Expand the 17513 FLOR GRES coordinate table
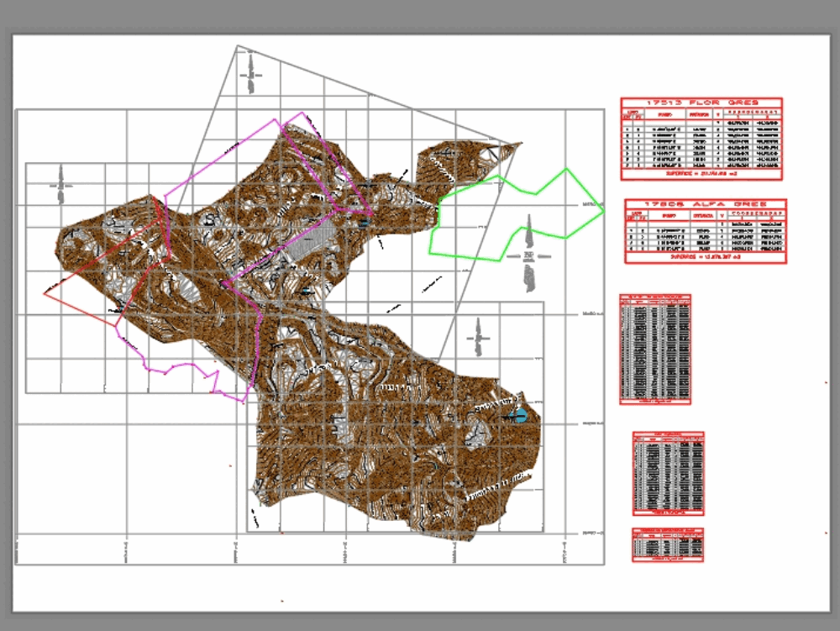The height and width of the screenshot is (631, 840). pyautogui.click(x=704, y=139)
